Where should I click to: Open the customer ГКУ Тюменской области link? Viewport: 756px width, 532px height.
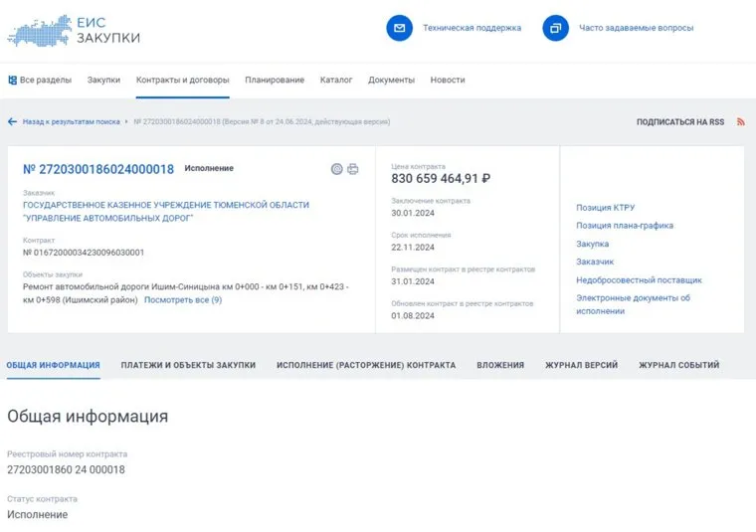tap(165, 211)
